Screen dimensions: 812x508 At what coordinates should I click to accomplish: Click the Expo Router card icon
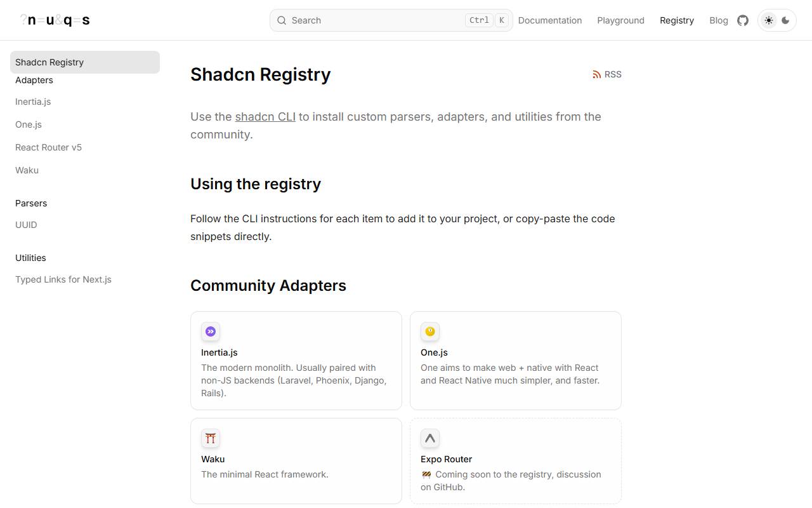pyautogui.click(x=430, y=438)
